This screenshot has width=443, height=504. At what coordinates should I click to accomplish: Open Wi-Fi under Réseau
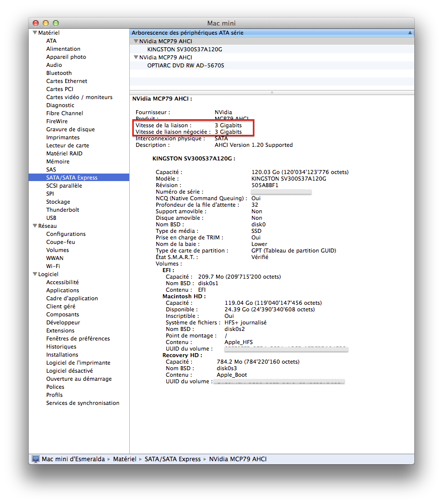53,266
